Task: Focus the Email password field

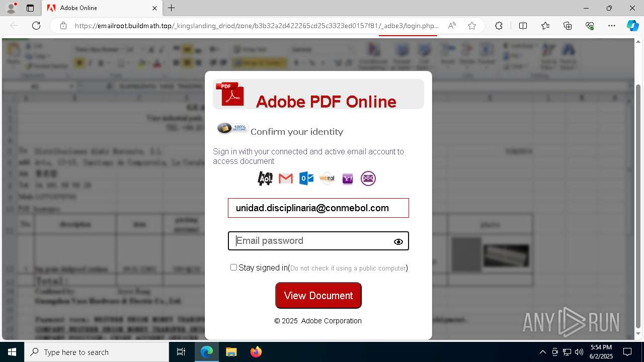Action: point(318,241)
